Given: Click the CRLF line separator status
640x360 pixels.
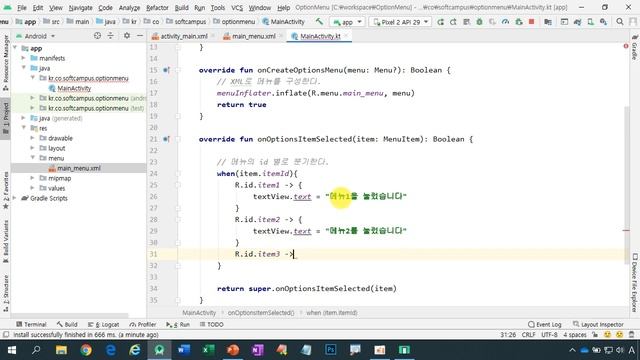Looking at the screenshot, I should [x=528, y=335].
